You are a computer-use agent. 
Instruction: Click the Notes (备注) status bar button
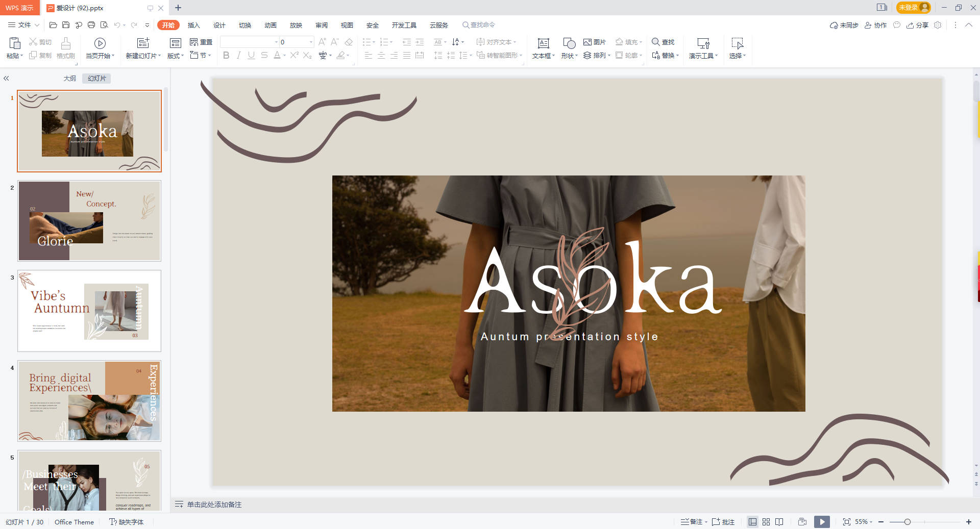pos(694,522)
